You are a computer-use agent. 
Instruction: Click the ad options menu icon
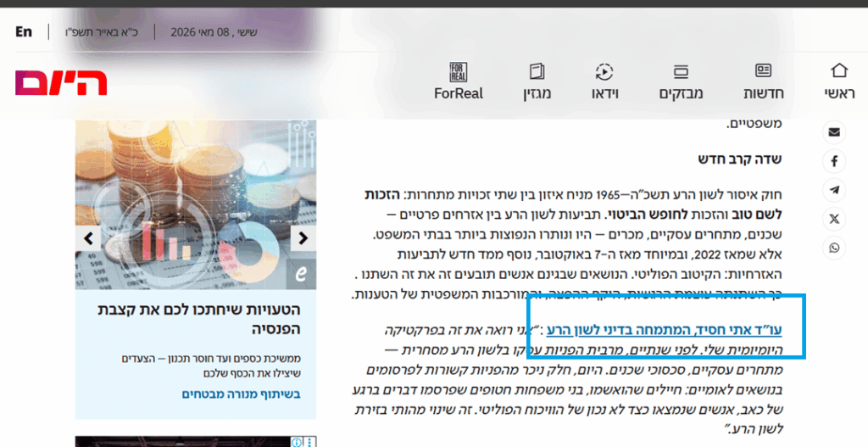[x=309, y=442]
